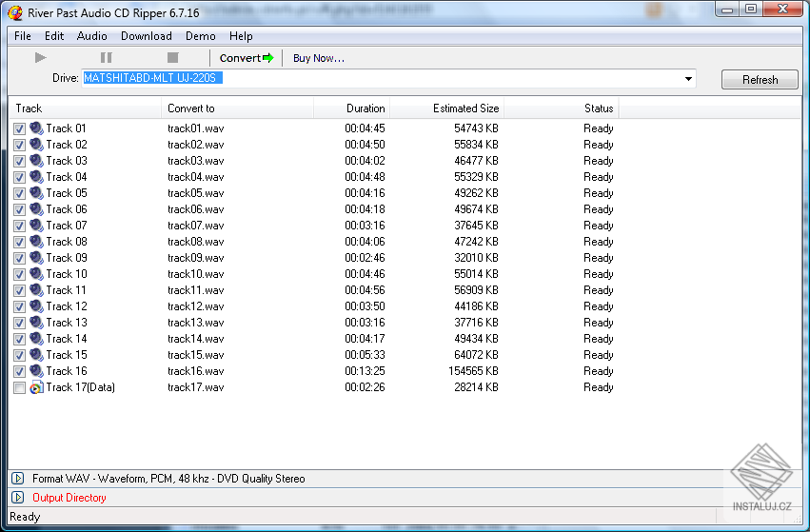This screenshot has width=810, height=532.
Task: Open the File menu
Action: tap(23, 36)
